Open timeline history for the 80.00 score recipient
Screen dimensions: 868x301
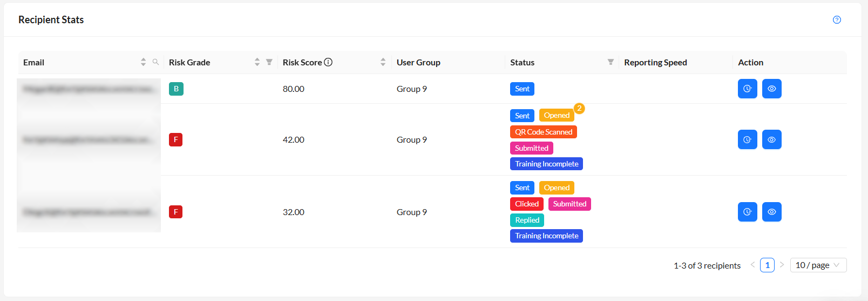[747, 89]
